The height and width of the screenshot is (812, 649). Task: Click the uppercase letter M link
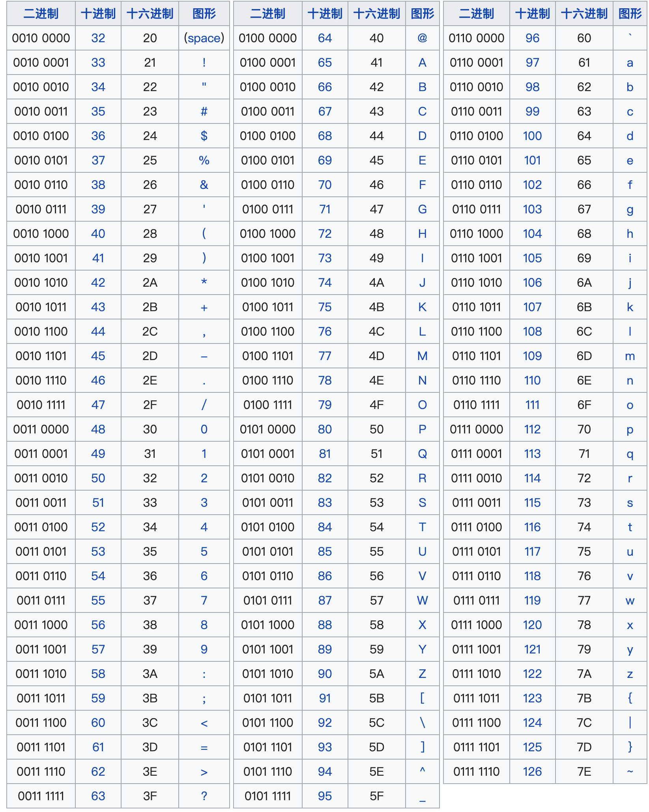pyautogui.click(x=422, y=356)
